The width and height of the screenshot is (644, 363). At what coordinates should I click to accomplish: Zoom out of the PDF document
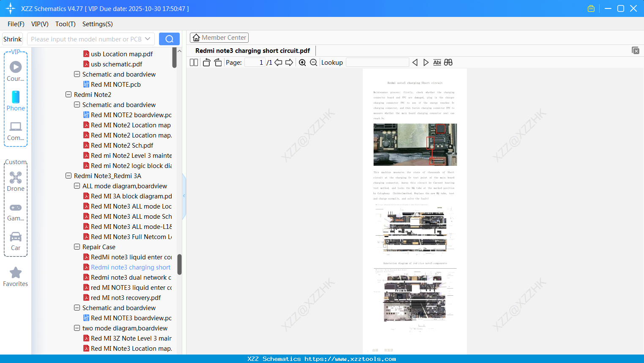[x=313, y=63]
